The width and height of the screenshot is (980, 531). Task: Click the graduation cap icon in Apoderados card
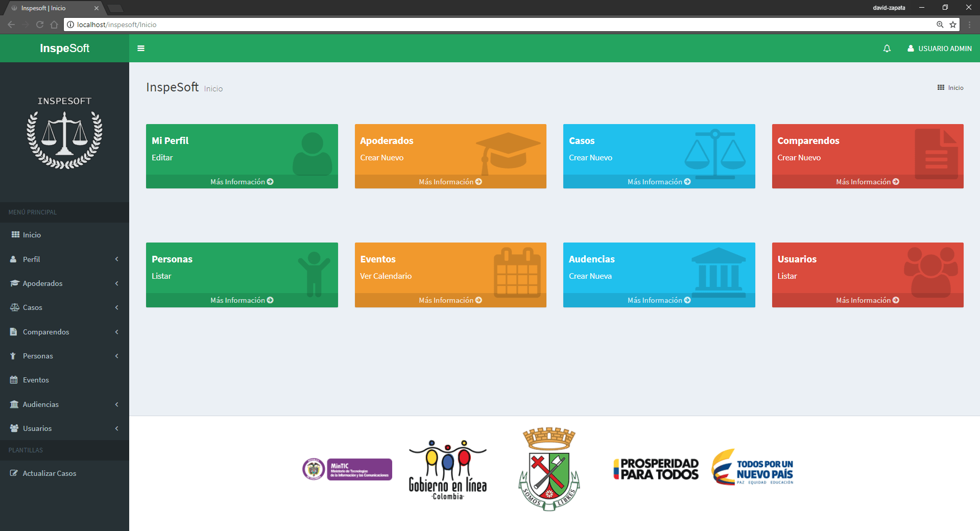(508, 153)
